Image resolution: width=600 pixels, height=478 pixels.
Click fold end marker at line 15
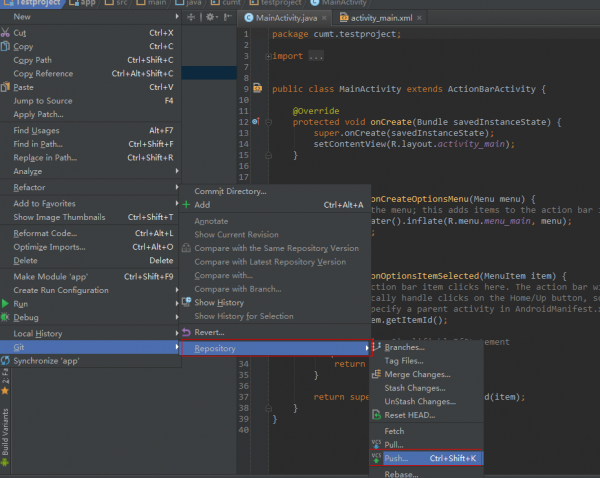click(x=269, y=155)
